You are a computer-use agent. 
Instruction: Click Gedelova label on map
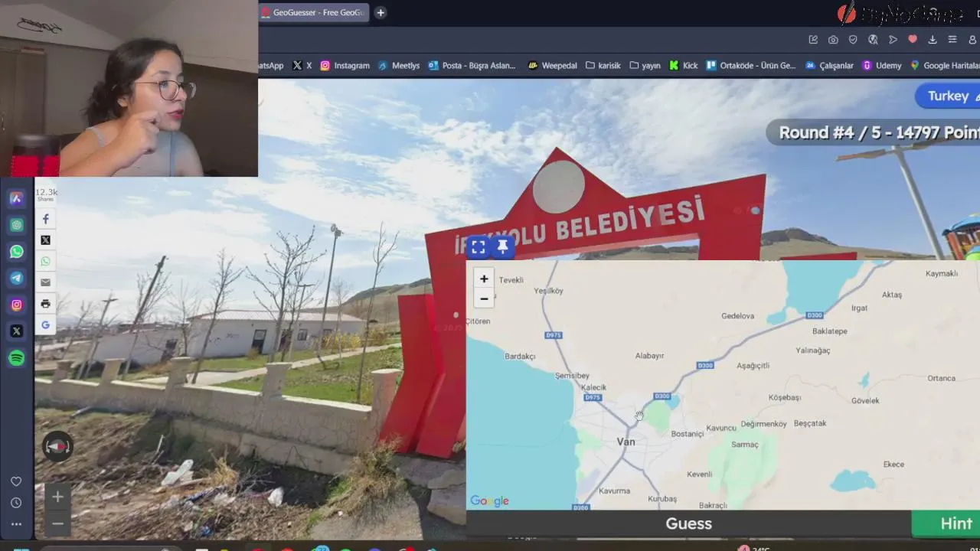coord(737,316)
